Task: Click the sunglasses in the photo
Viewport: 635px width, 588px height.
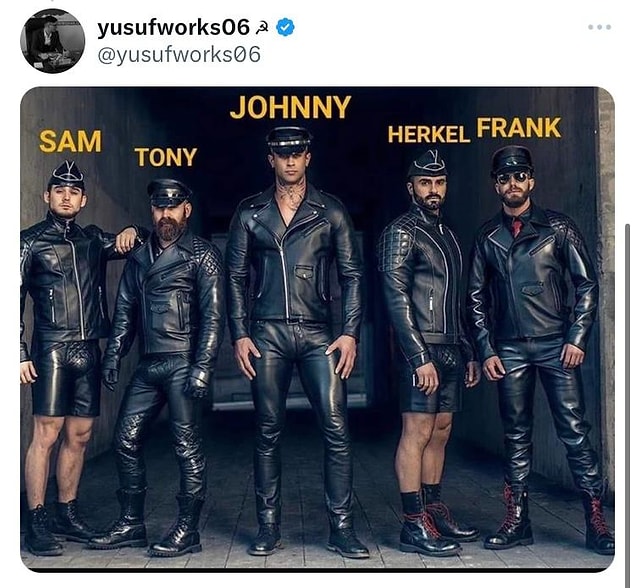Action: click(512, 178)
